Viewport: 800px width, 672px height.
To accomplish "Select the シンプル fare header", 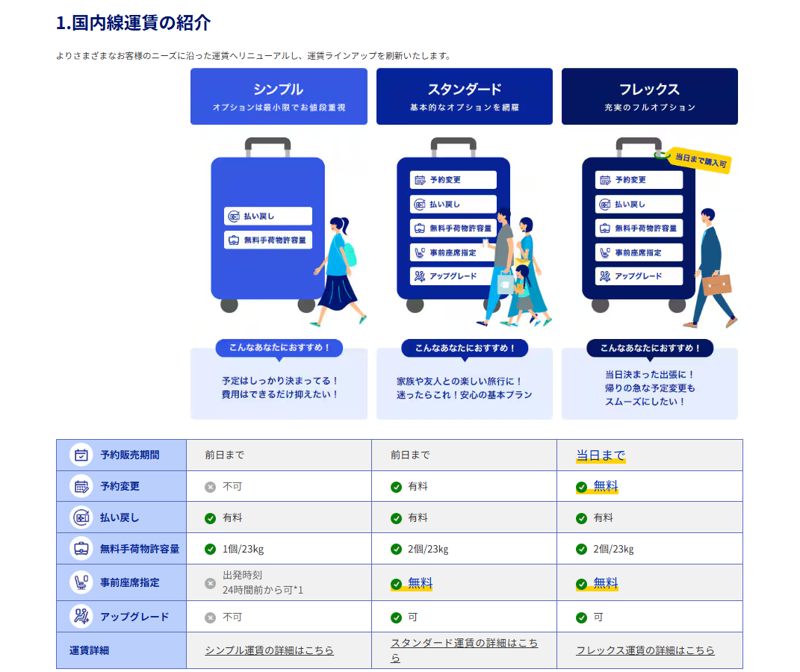I will pos(279,96).
